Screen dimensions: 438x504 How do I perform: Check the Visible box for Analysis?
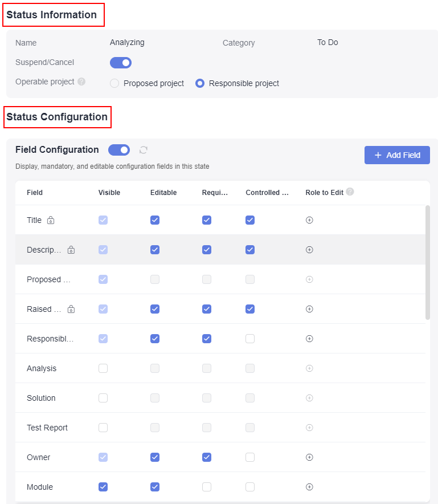click(x=103, y=368)
